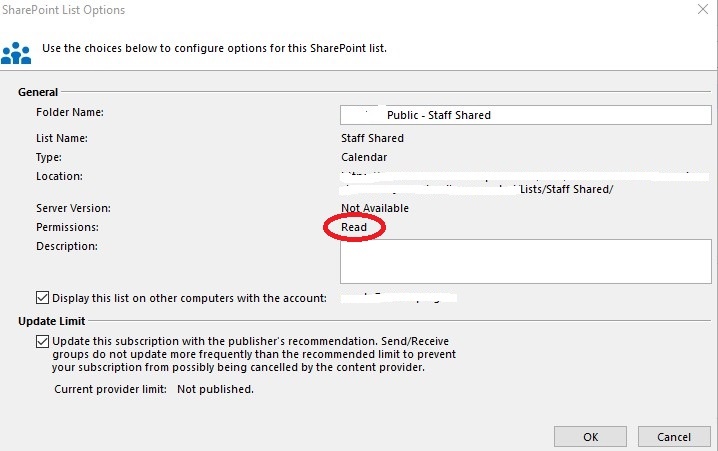Click the 'General' section heading
This screenshot has width=718, height=451.
click(x=38, y=92)
